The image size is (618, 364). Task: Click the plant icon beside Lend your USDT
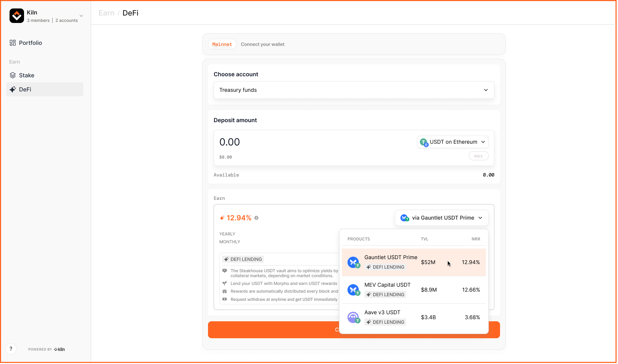click(x=225, y=284)
